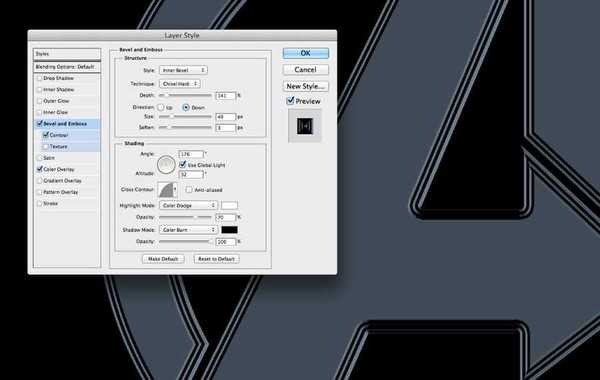Open the Gloss Contour curve thumbnail
The height and width of the screenshot is (380, 600).
(x=166, y=190)
